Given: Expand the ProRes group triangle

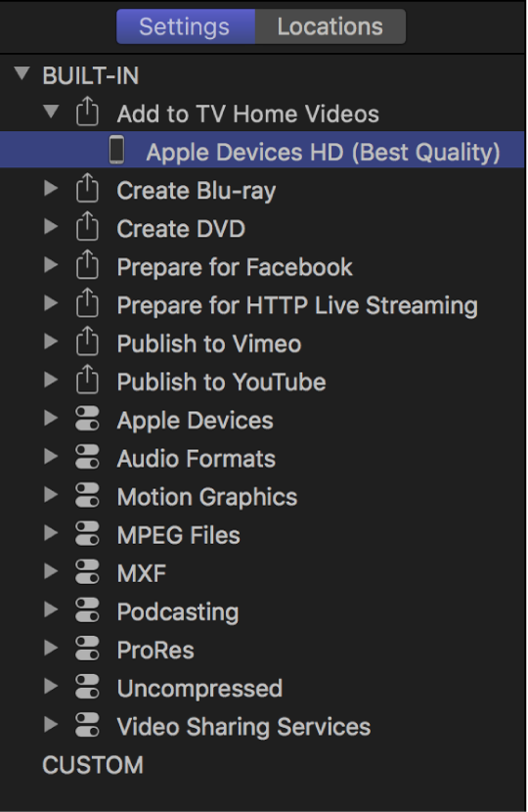Looking at the screenshot, I should 51,648.
